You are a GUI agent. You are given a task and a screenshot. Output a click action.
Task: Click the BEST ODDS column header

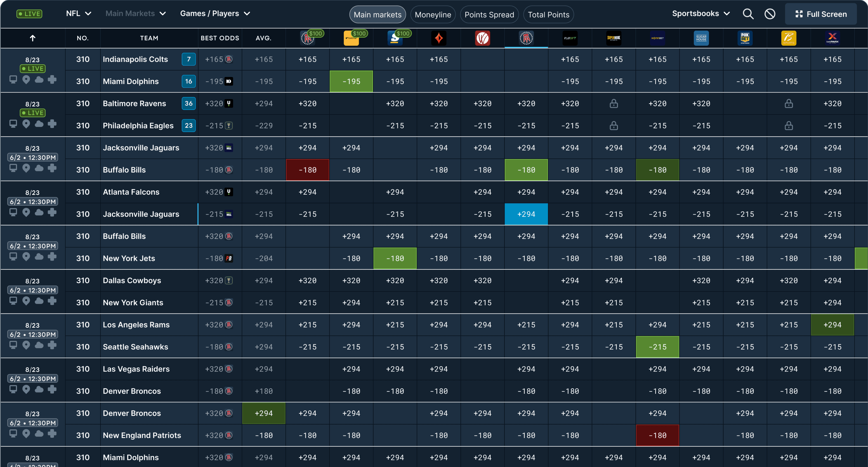pos(220,38)
